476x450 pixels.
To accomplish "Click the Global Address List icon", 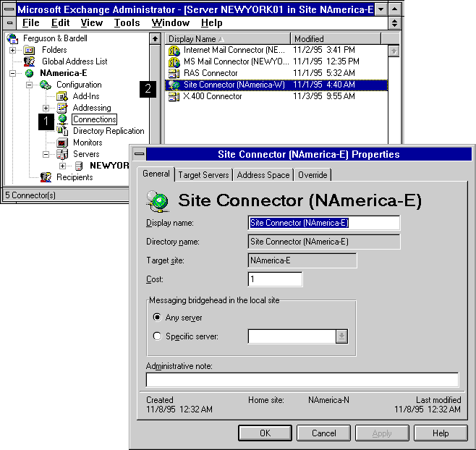I will (x=30, y=61).
